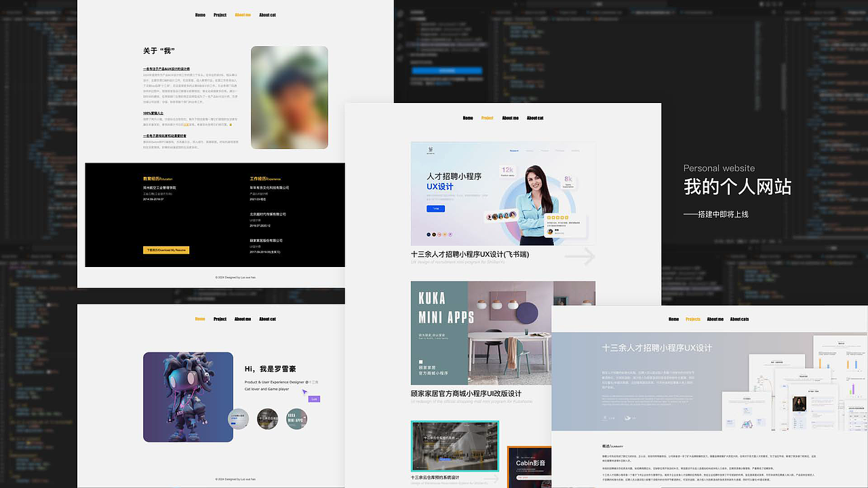Screen dimensions: 868x488
Task: Click the Personal website caption on the right
Action: (719, 168)
